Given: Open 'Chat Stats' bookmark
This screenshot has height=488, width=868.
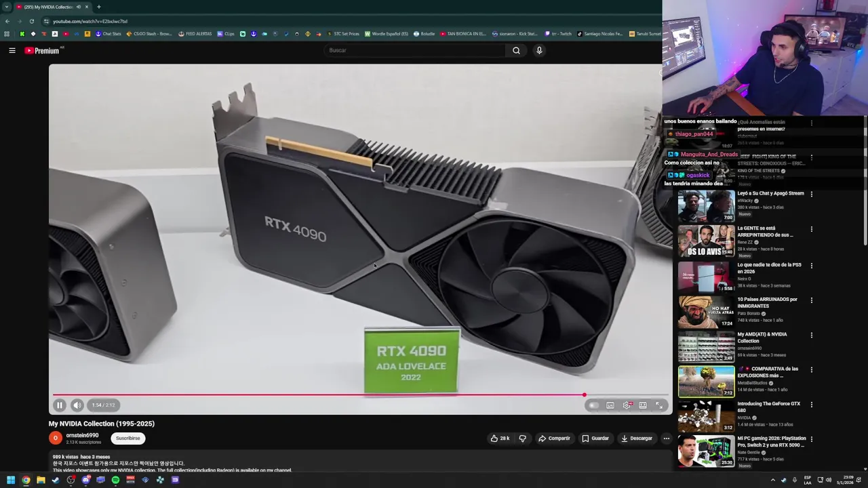Looking at the screenshot, I should [x=108, y=34].
